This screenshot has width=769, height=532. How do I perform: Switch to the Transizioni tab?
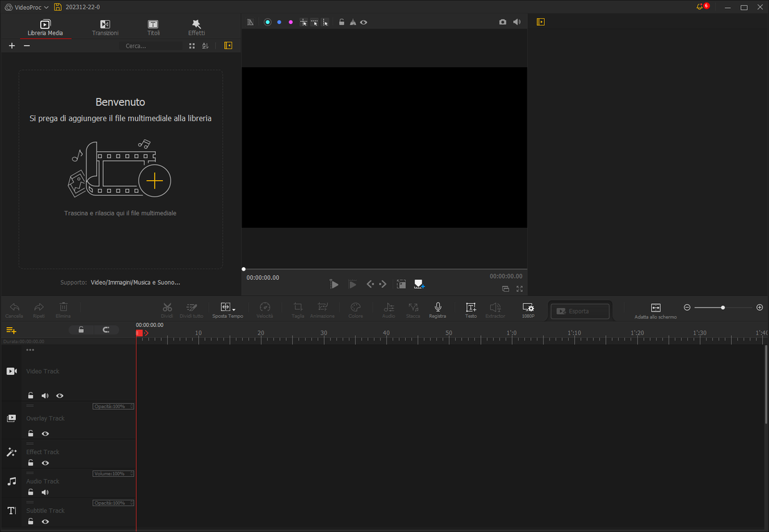point(105,27)
